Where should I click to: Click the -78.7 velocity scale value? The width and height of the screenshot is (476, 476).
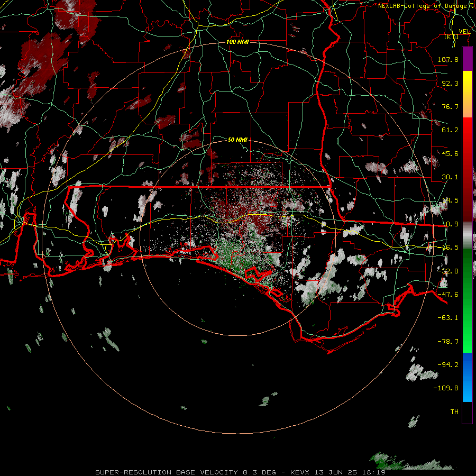[x=448, y=342]
